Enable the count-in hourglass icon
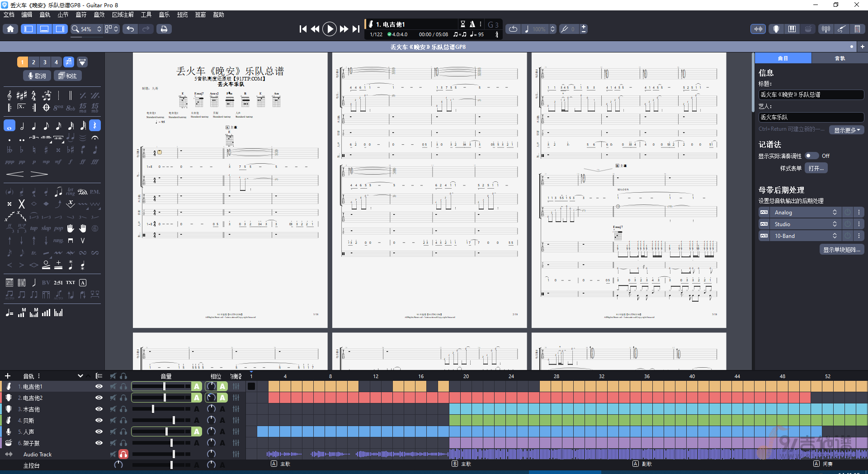868x474 pixels. [462, 24]
